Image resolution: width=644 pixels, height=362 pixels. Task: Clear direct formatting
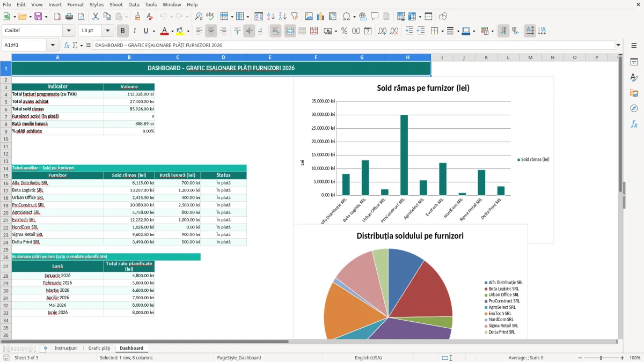point(150,17)
